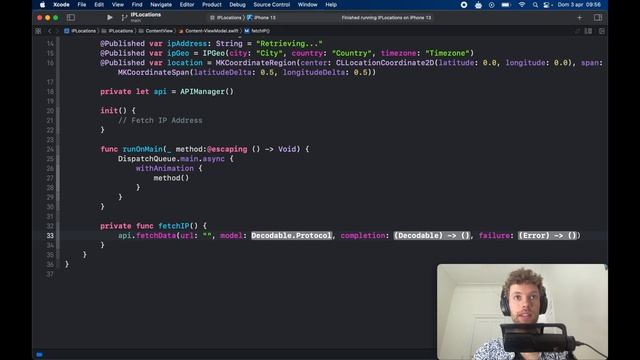Open the Window menu
The width and height of the screenshot is (640, 360).
tap(307, 5)
